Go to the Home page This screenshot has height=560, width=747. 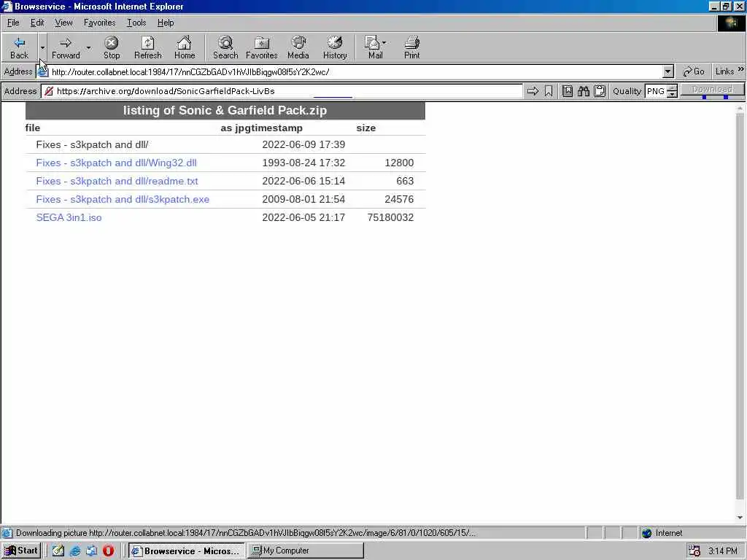click(x=185, y=47)
